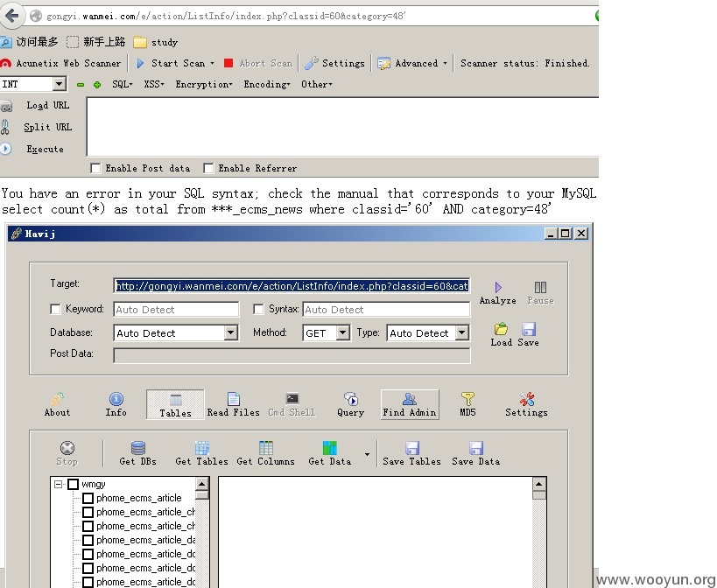The height and width of the screenshot is (588, 717).
Task: Click the browser address bar URL
Action: point(226,16)
